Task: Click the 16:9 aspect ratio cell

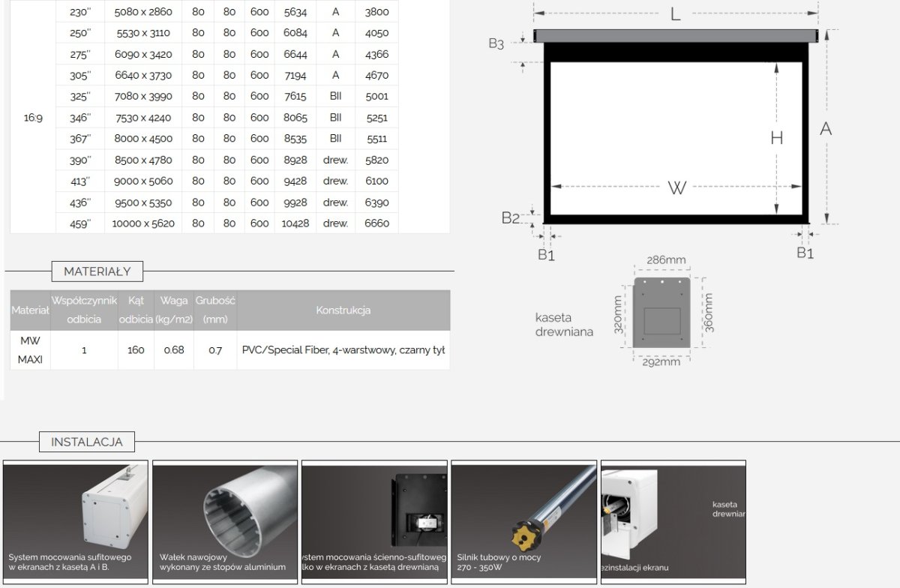Action: tap(33, 118)
